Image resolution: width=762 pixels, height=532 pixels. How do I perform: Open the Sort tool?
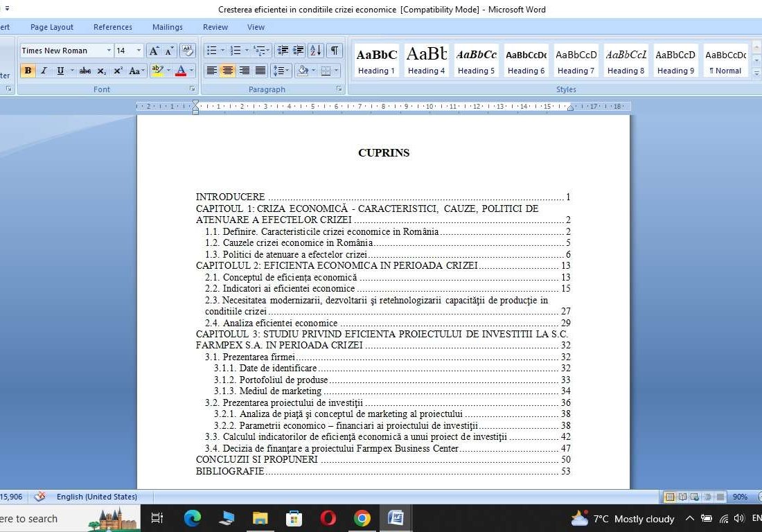(x=315, y=51)
